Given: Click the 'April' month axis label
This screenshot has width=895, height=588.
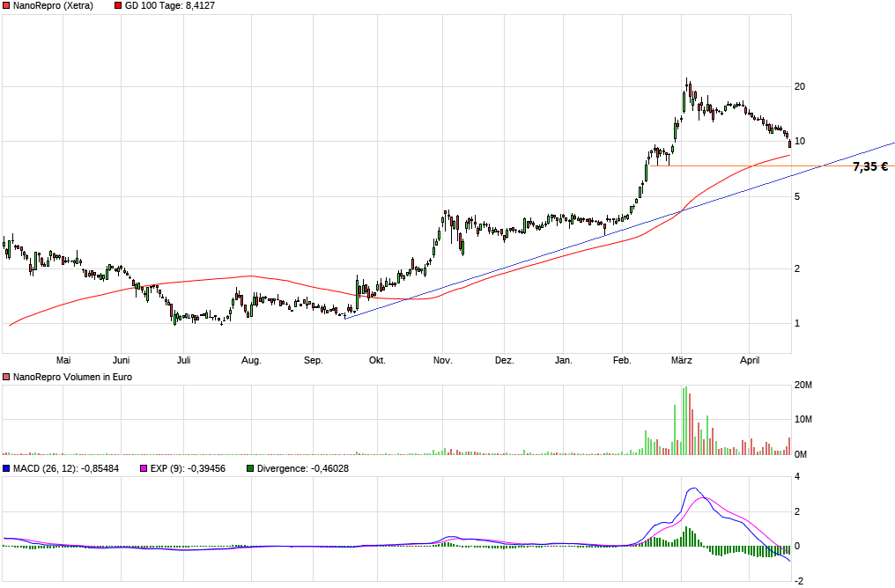Looking at the screenshot, I should pos(750,360).
